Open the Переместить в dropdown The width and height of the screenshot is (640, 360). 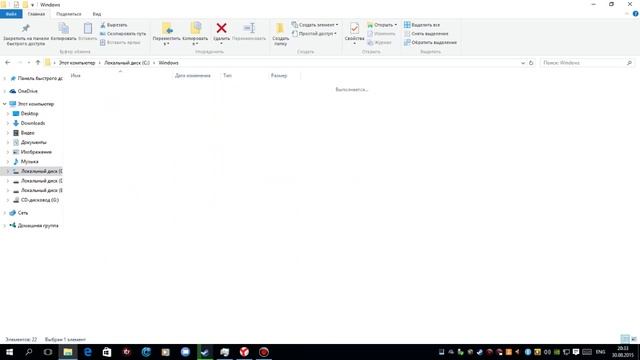pos(167,34)
